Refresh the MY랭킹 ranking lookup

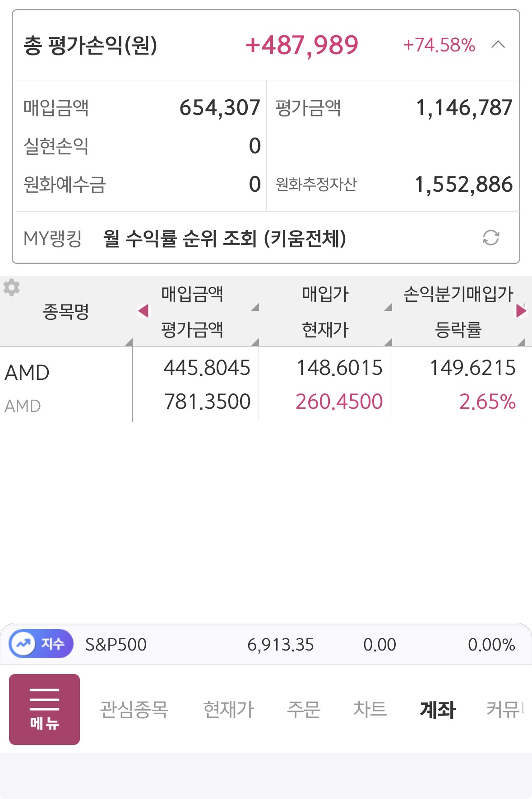tap(490, 238)
